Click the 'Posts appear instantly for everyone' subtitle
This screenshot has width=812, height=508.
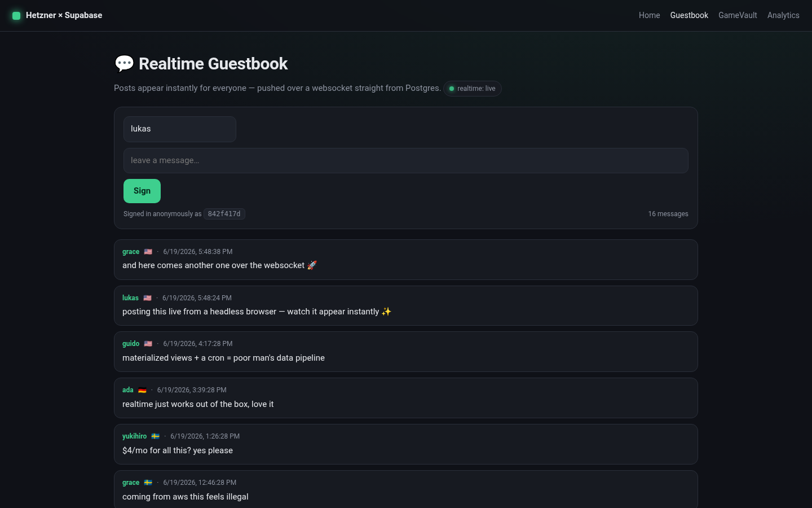point(277,88)
